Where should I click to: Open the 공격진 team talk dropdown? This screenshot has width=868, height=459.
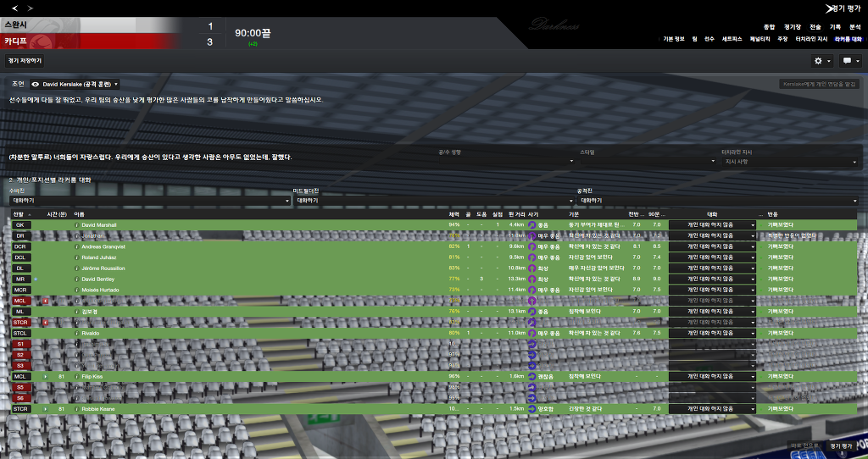coord(717,201)
